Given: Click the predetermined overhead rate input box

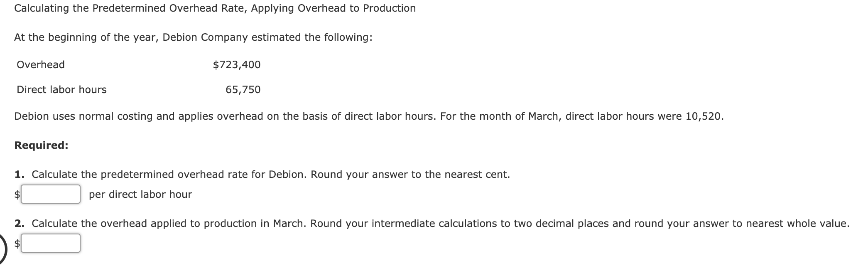Looking at the screenshot, I should 51,195.
